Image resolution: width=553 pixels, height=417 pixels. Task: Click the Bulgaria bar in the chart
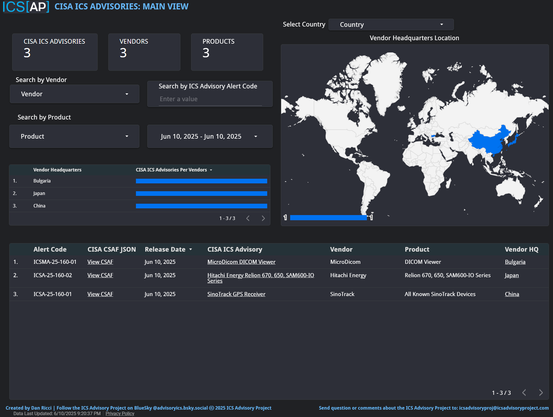click(x=201, y=181)
